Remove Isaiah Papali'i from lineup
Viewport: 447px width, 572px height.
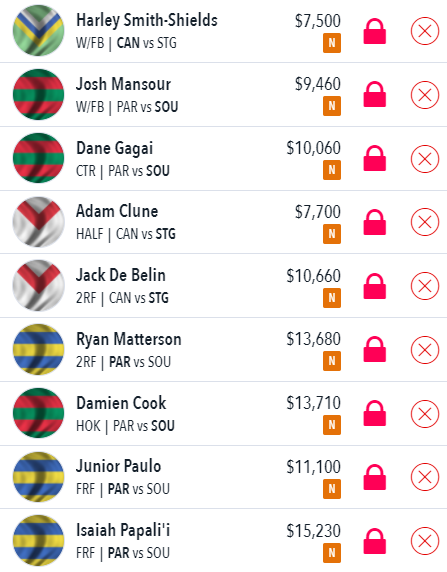[x=425, y=541]
